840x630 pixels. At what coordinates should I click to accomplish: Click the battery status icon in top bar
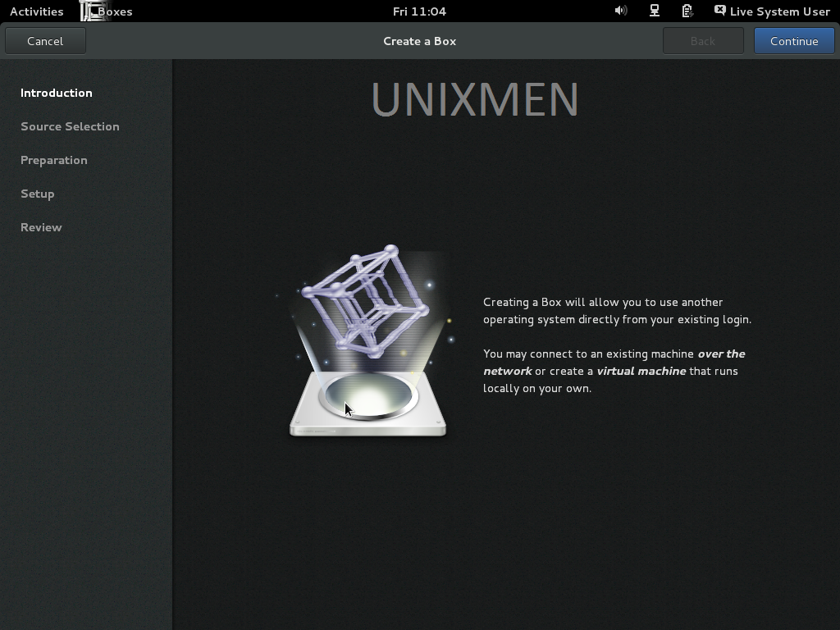pos(687,11)
